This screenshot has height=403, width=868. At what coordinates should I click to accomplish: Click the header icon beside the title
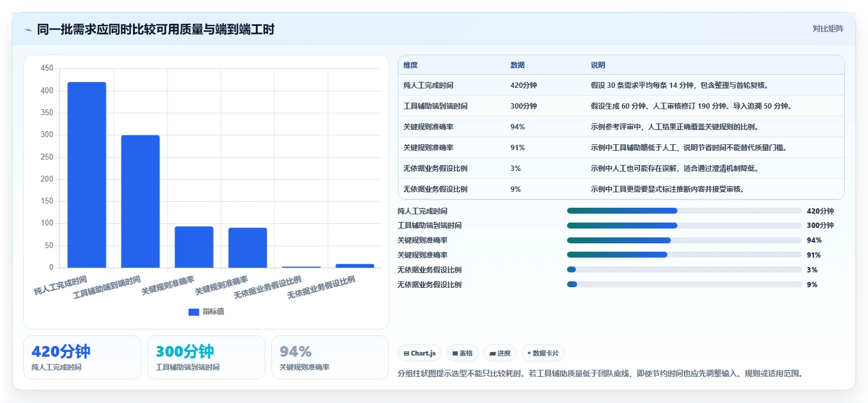click(28, 30)
